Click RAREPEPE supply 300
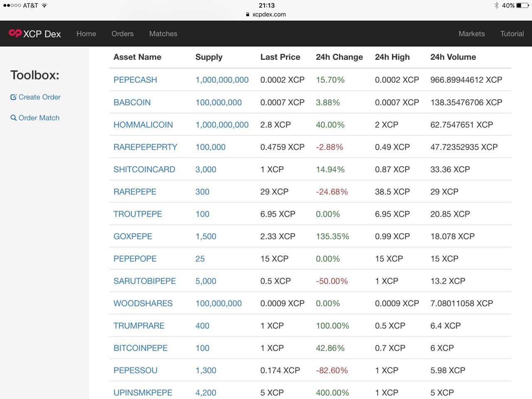 tap(202, 192)
